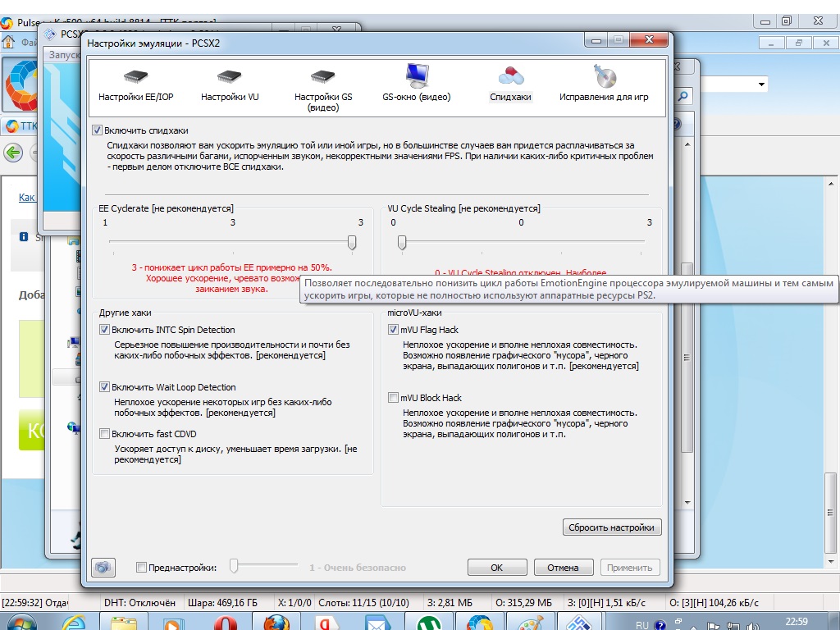Open the Paint palette taskbar icon
The image size is (840, 630).
[531, 623]
